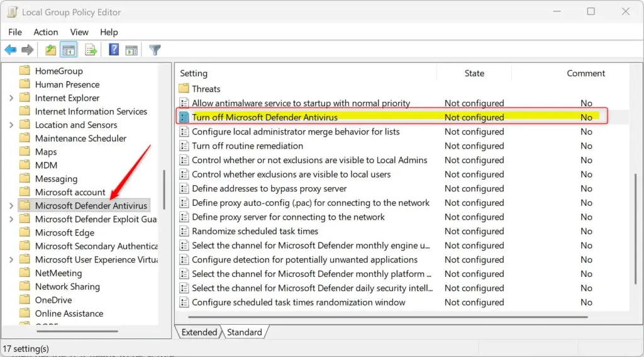The image size is (644, 357).
Task: Close the Local Group Policy Editor window
Action: coord(626,11)
